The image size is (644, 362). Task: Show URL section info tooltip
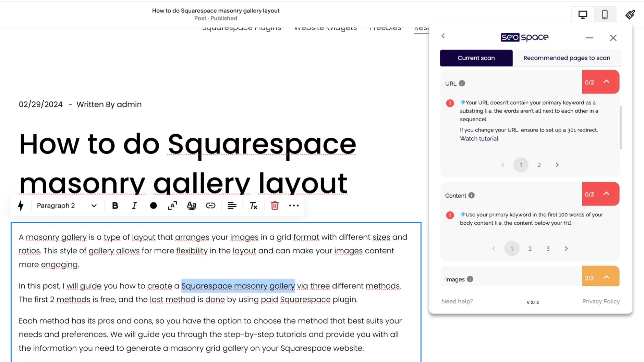pyautogui.click(x=462, y=83)
